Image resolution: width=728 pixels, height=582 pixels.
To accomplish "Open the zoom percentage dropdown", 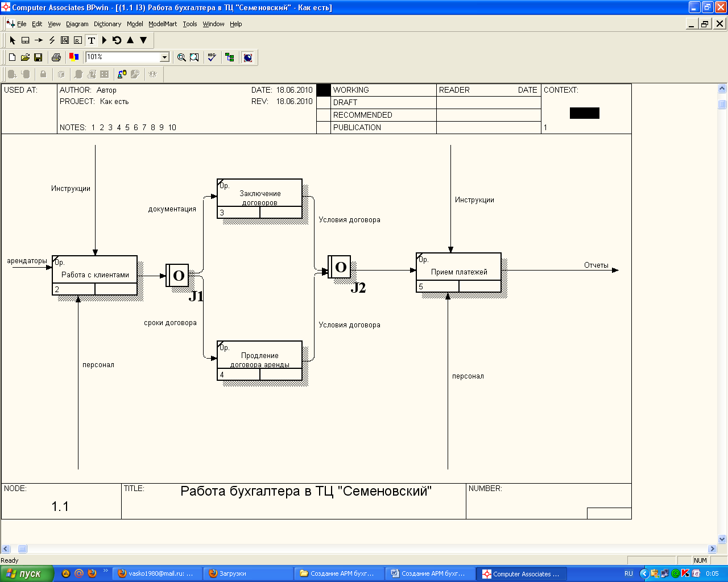I will tap(165, 57).
